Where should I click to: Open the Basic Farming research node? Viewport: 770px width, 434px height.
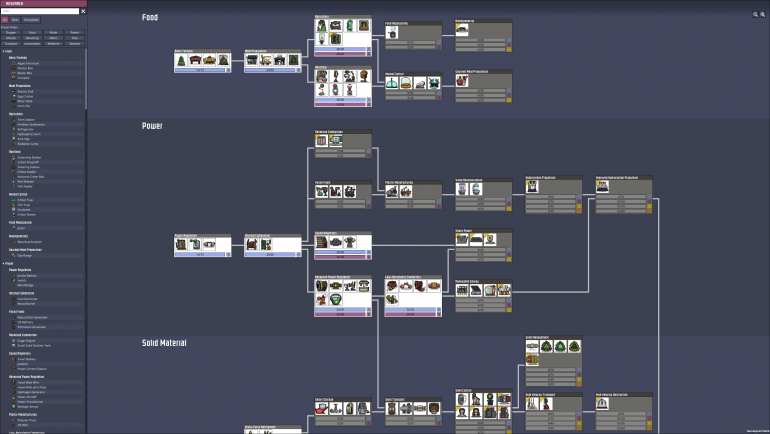pyautogui.click(x=202, y=60)
